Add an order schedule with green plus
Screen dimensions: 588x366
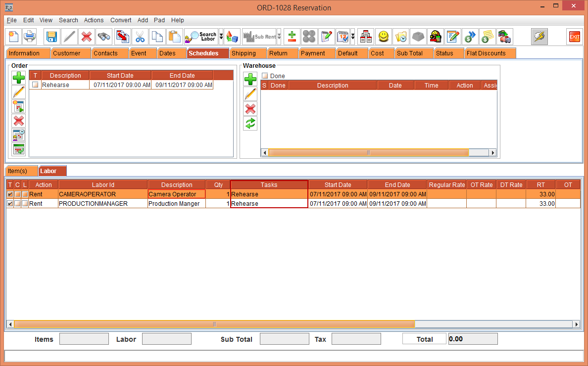[x=19, y=78]
